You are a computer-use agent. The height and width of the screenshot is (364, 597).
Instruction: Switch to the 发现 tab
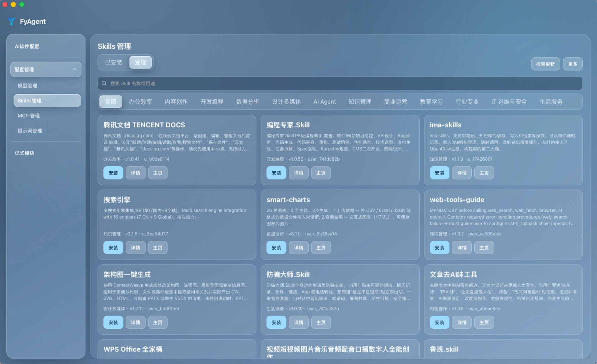click(140, 63)
